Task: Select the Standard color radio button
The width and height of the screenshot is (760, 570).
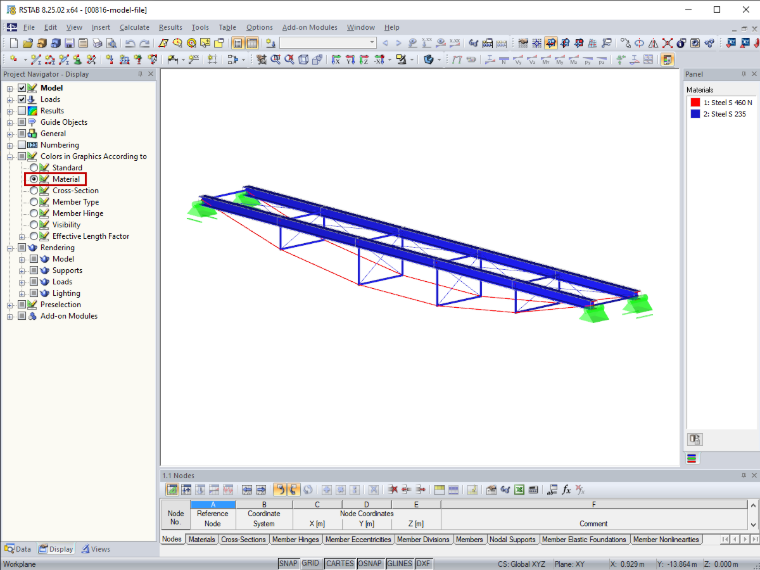Action: click(x=33, y=167)
